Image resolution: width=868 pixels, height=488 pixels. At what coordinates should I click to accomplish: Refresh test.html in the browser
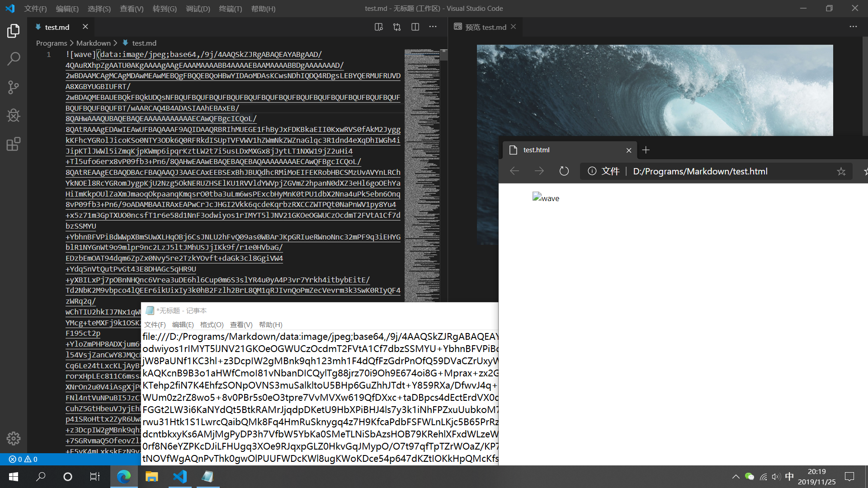point(563,171)
